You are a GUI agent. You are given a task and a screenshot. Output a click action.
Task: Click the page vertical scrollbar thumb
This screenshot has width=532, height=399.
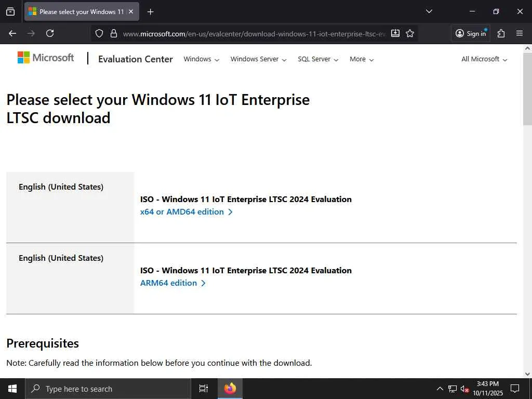pos(527,88)
